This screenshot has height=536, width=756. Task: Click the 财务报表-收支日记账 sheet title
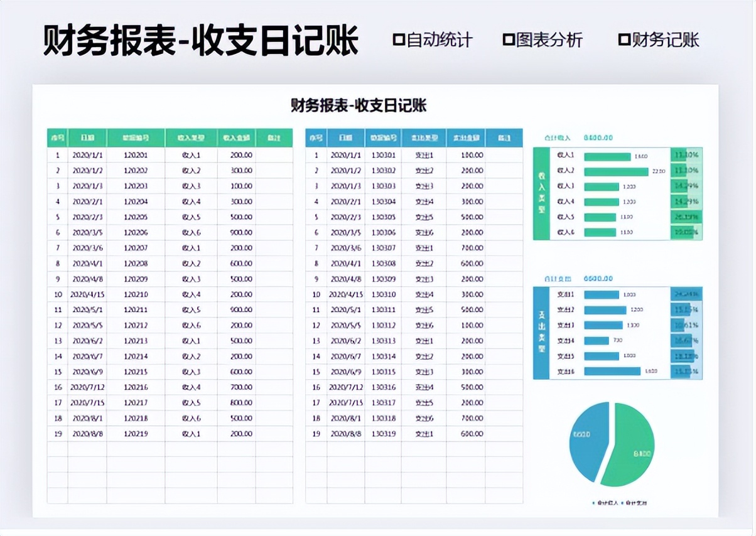click(x=360, y=106)
